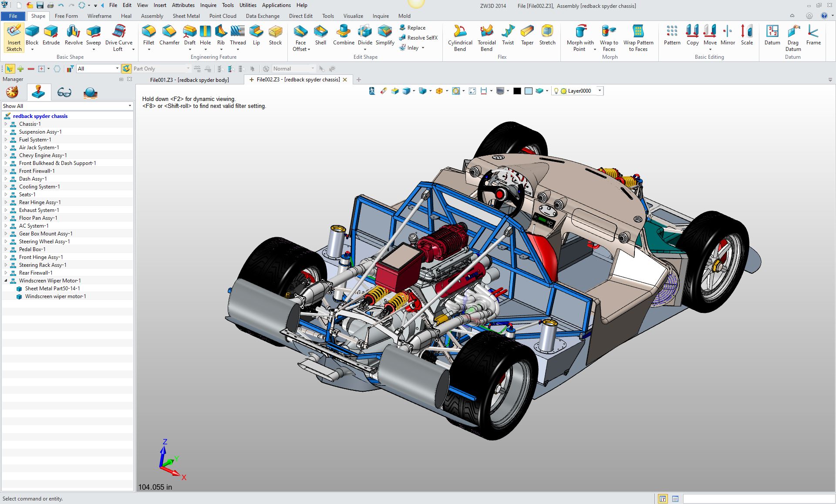The width and height of the screenshot is (836, 504).
Task: Select the Cylindrical Bend tool
Action: 460,37
